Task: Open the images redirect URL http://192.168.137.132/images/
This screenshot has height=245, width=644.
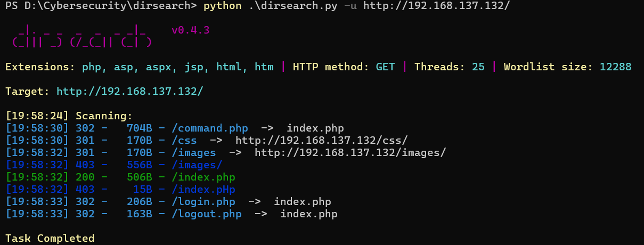Action: click(x=350, y=153)
